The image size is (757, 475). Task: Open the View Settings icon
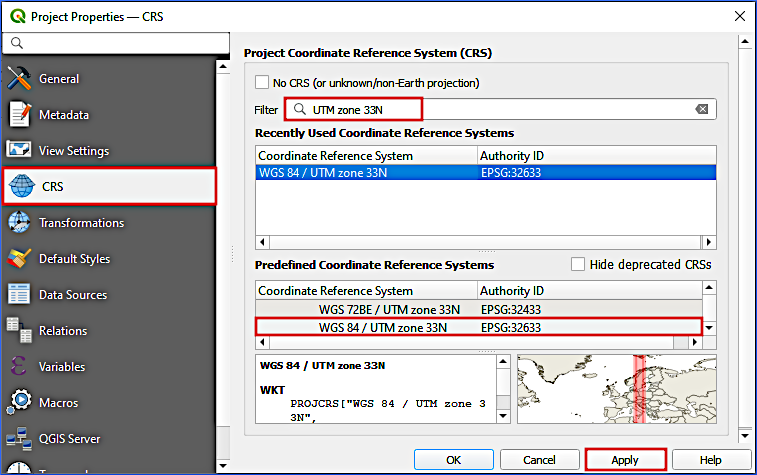pos(19,150)
